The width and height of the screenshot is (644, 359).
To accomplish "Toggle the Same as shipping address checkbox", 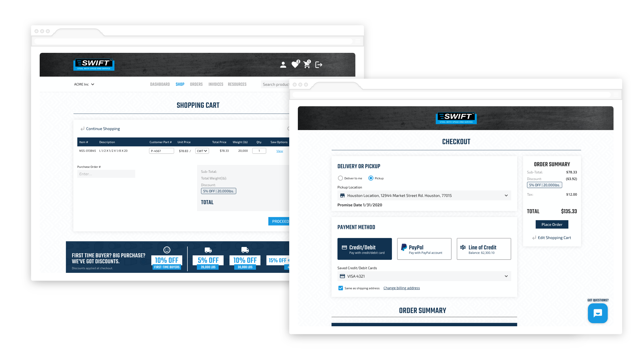I will tap(341, 288).
